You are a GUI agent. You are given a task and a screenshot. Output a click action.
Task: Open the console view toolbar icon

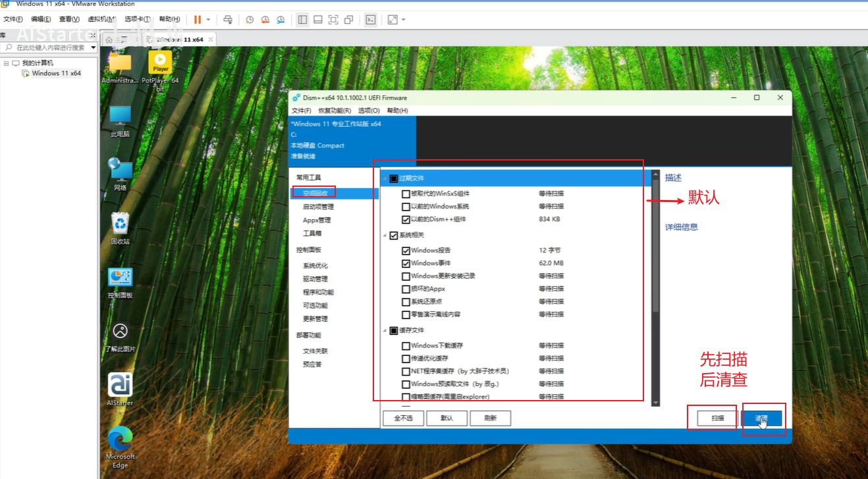[371, 20]
